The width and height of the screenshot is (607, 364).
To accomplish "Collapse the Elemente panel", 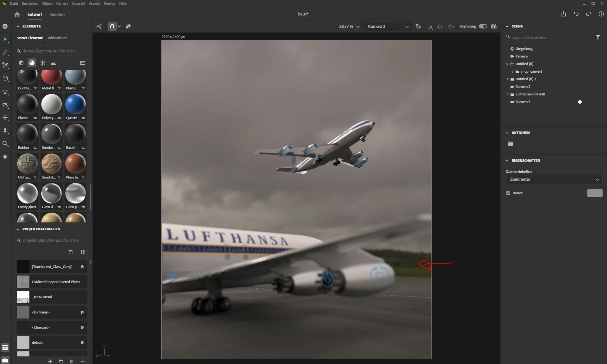I will tap(18, 26).
